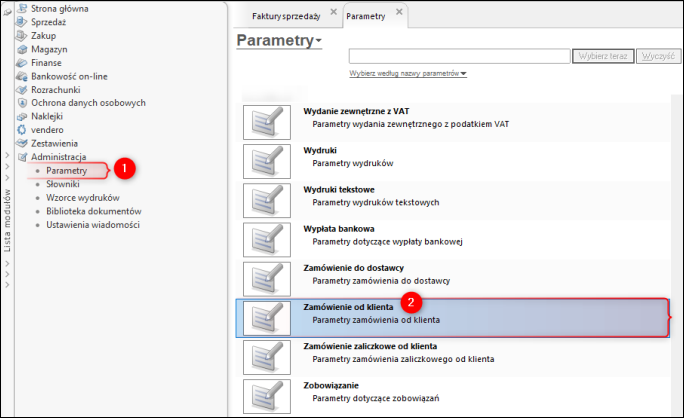Click the Ochrona danych osobowych icon
This screenshot has width=684, height=418.
(22, 103)
